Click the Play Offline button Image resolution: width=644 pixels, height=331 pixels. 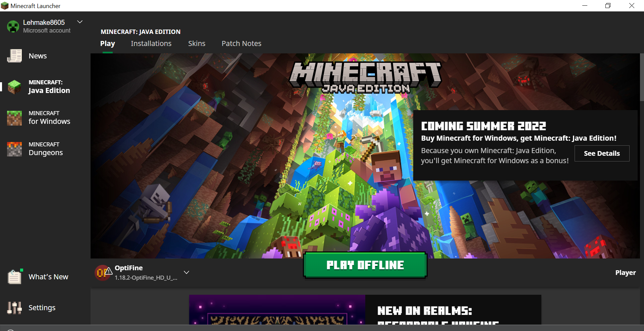(x=365, y=265)
